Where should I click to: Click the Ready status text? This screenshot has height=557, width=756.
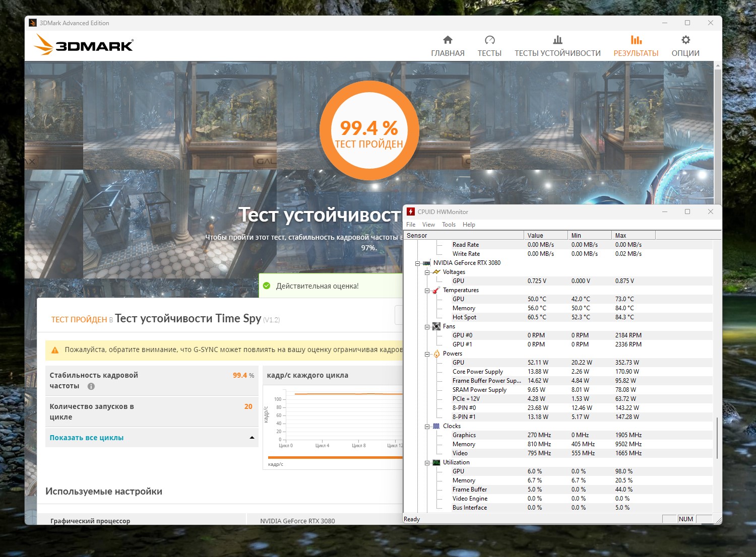coord(412,519)
